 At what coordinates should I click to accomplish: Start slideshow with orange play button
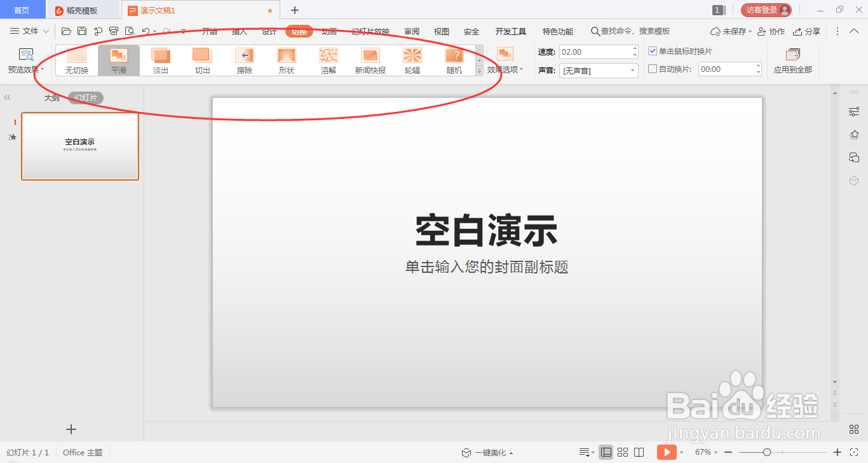(667, 452)
